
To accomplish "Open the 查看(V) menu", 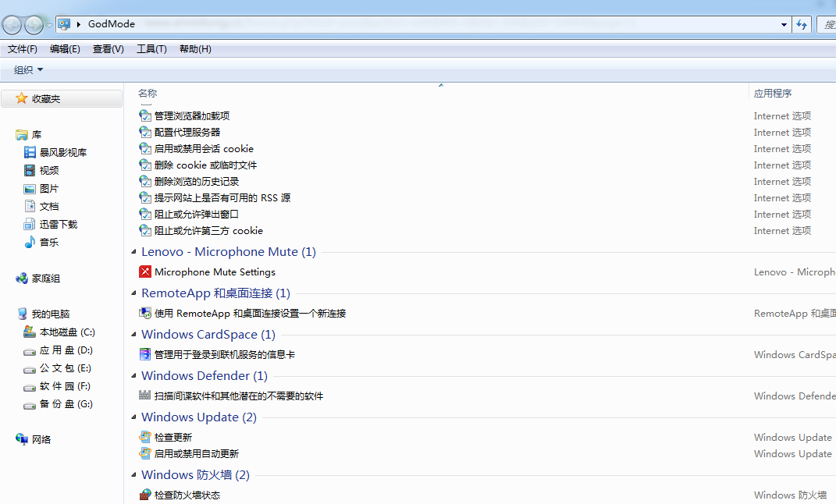I will (x=109, y=49).
